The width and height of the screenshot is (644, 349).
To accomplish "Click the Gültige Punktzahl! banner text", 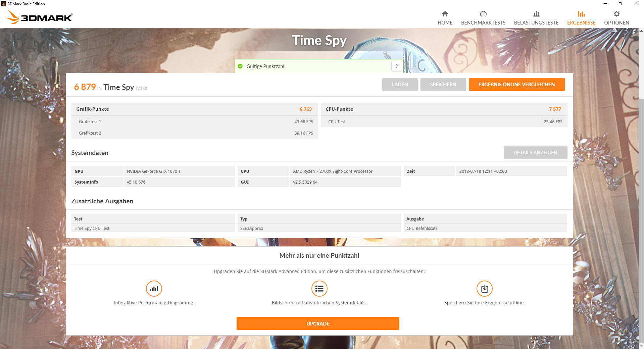I will [266, 66].
